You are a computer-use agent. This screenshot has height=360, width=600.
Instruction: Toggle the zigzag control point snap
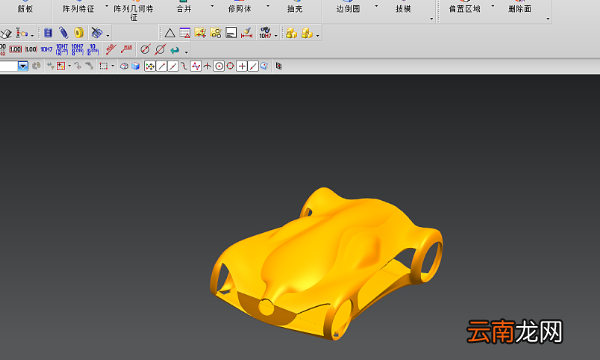click(x=196, y=66)
